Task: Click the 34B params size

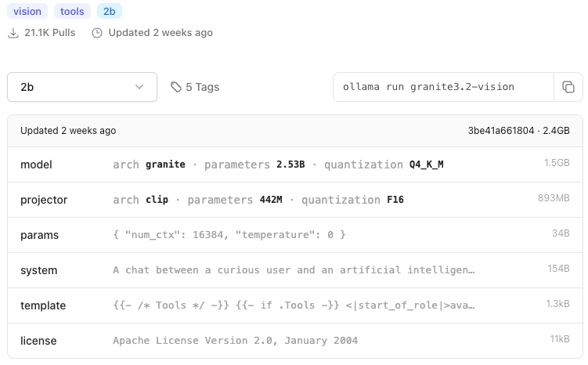Action: [561, 233]
